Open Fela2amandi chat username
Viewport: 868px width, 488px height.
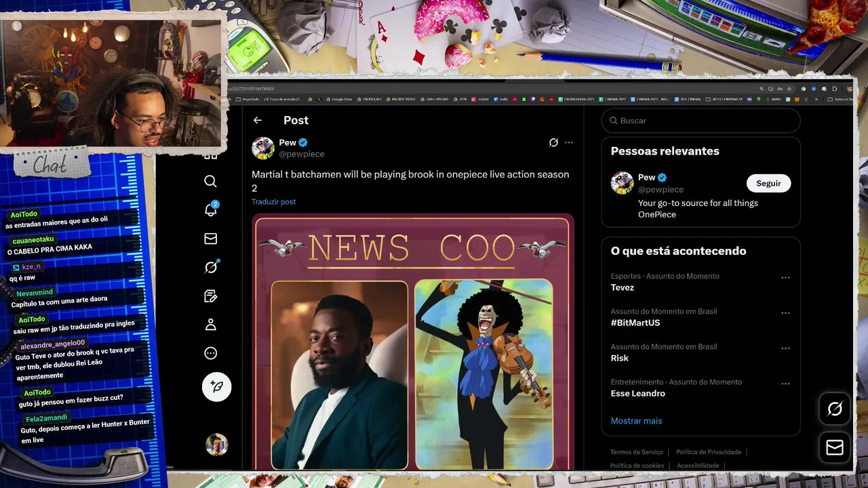(x=47, y=418)
